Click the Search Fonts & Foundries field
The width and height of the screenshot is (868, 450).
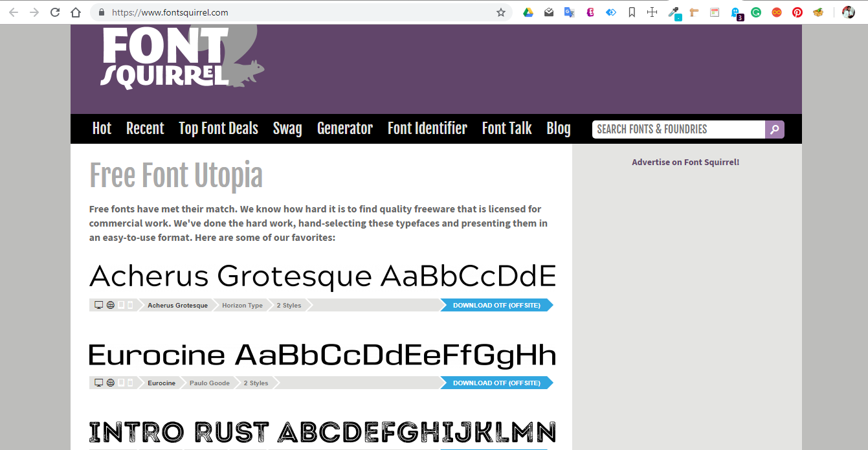tap(678, 129)
